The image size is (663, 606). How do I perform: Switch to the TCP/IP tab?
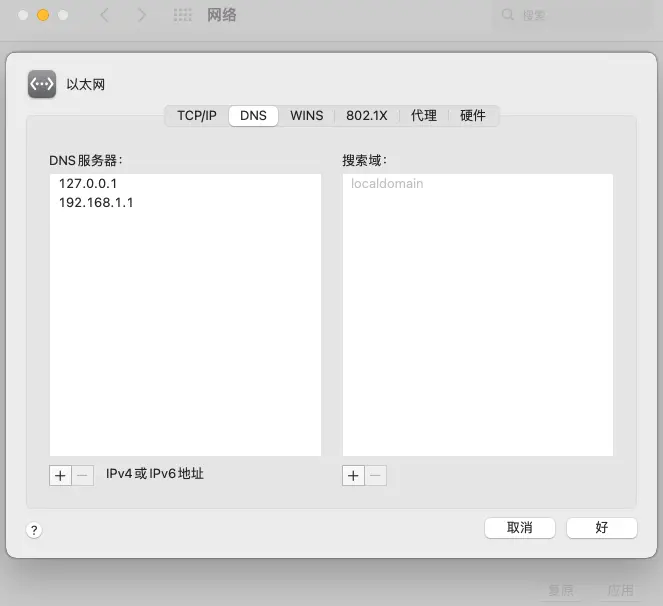point(197,116)
